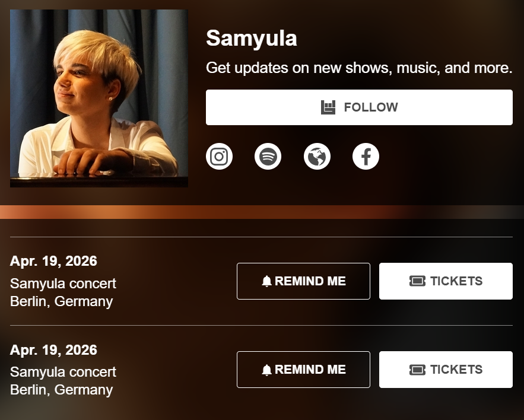The width and height of the screenshot is (524, 420).
Task: Click the Samyula artist name heading
Action: (252, 39)
